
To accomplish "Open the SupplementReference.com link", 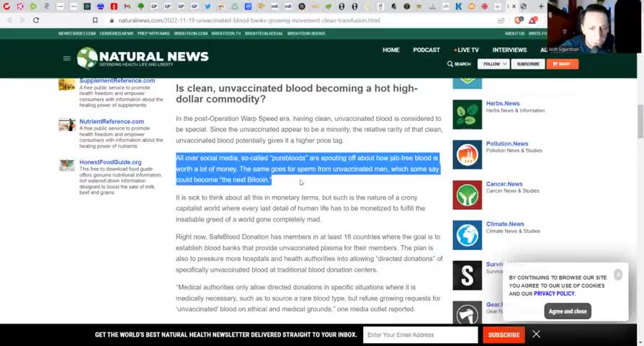I will tap(117, 81).
